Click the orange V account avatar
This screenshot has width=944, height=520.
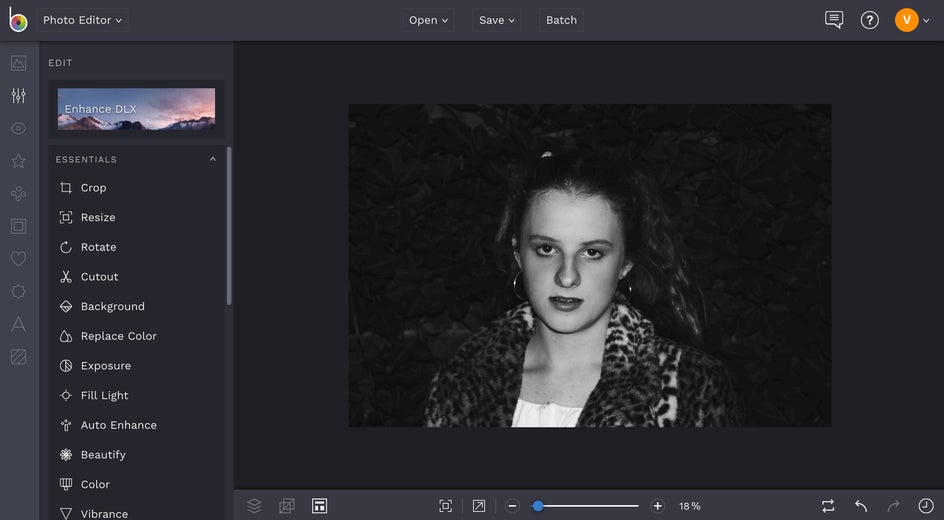tap(907, 20)
